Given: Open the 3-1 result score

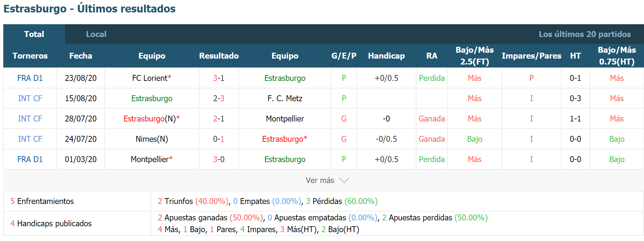Looking at the screenshot, I should pyautogui.click(x=219, y=78).
